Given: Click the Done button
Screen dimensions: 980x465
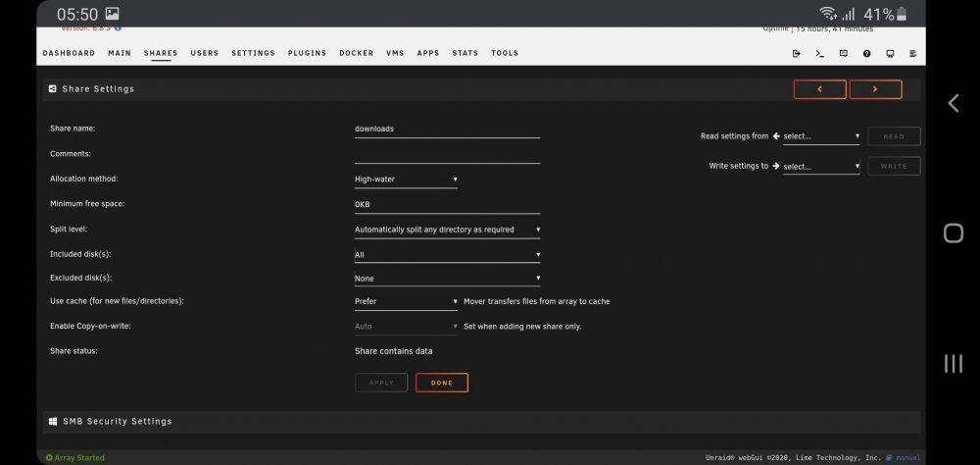Looking at the screenshot, I should tap(442, 383).
